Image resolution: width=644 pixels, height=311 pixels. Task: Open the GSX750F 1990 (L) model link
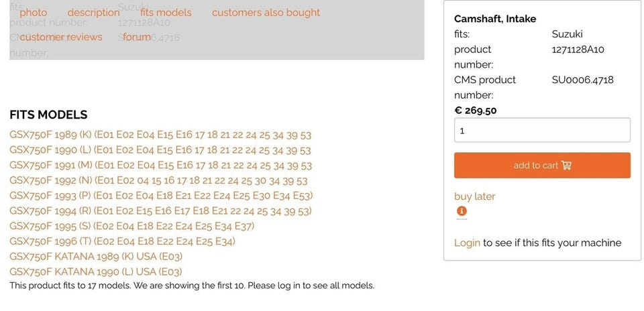coord(160,150)
